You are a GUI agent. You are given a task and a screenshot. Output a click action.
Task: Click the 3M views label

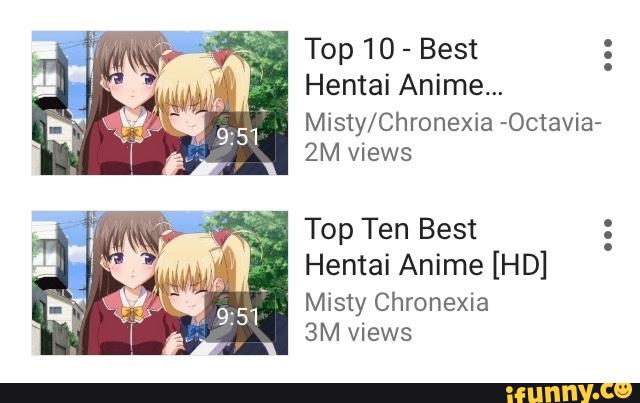(x=358, y=332)
